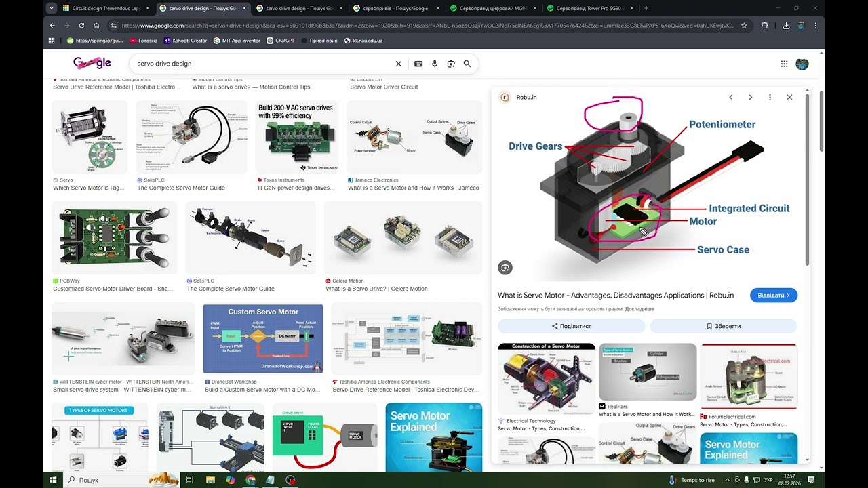Start voice search with microphone icon

click(x=434, y=64)
